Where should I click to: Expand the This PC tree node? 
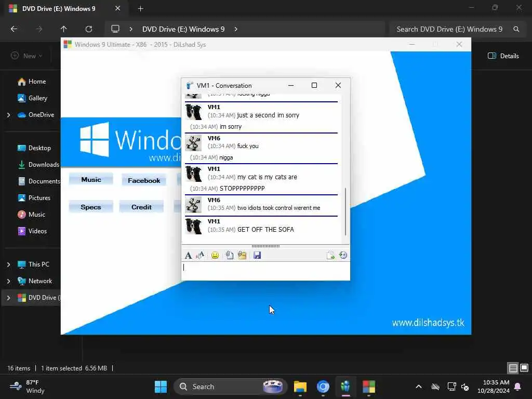(8, 264)
